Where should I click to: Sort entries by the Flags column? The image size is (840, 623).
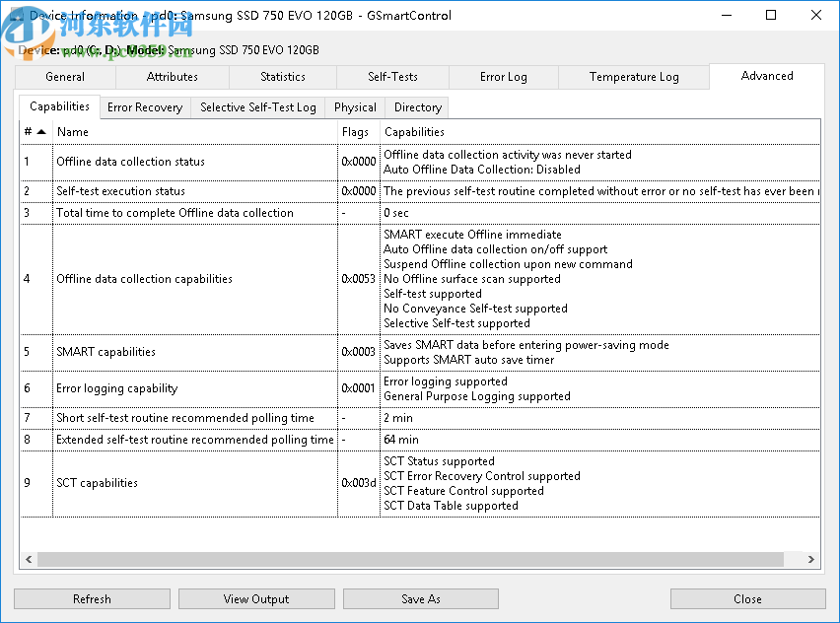pos(356,131)
